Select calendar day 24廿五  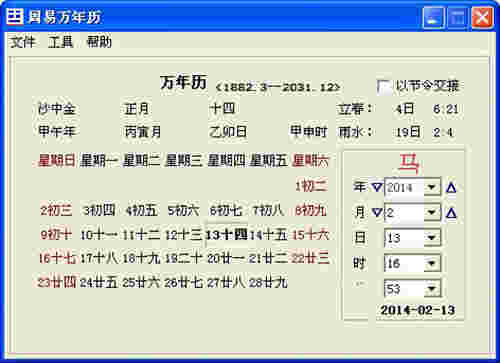[x=99, y=283]
